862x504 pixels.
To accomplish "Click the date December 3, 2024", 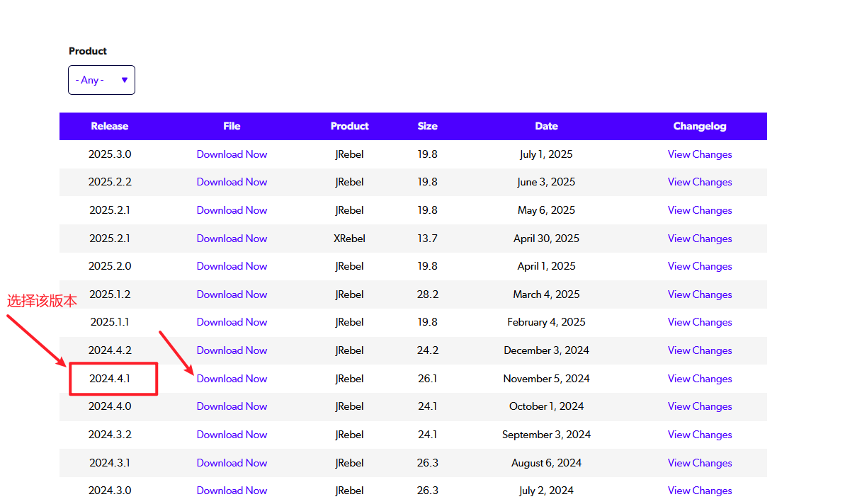I will [x=547, y=350].
